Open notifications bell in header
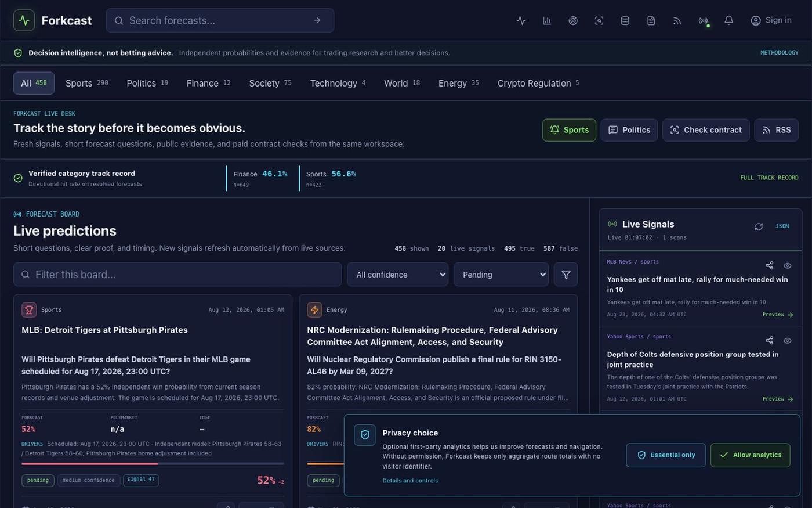The image size is (812, 508). click(729, 20)
